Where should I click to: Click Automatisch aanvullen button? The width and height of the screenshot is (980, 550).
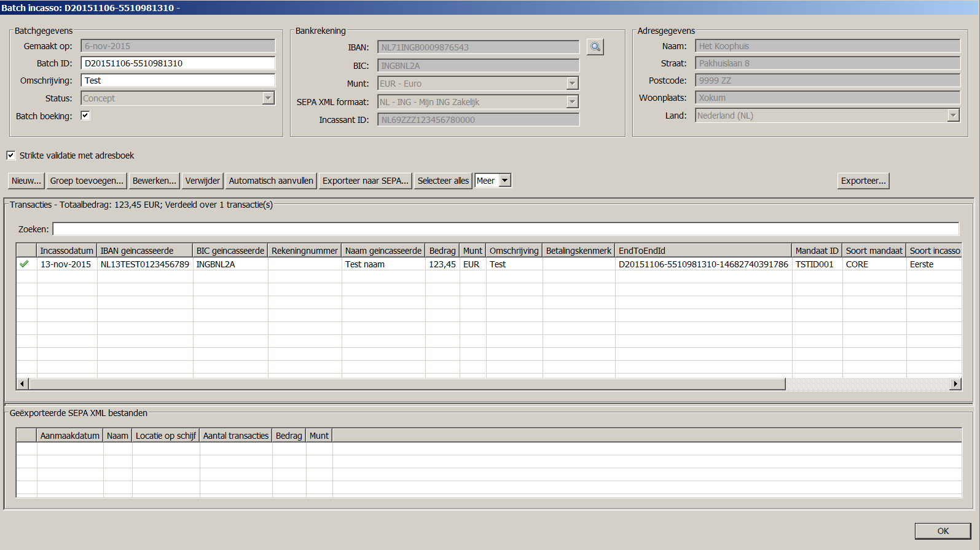tap(271, 181)
